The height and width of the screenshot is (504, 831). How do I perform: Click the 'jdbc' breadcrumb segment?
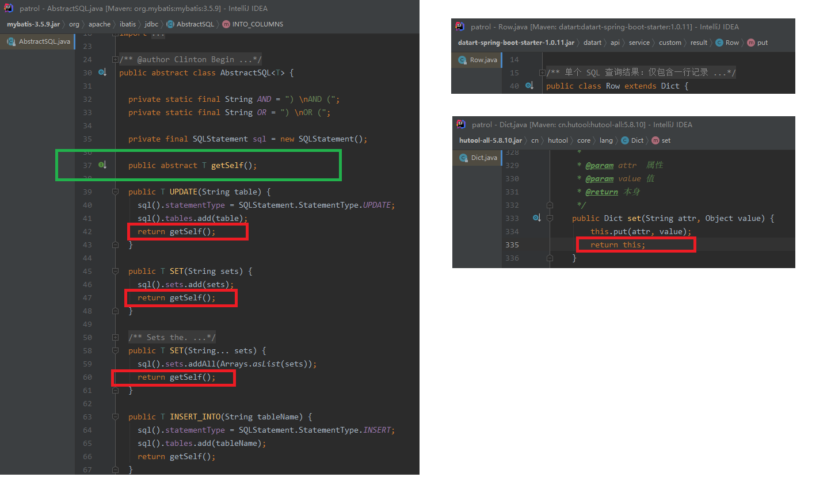coord(151,24)
